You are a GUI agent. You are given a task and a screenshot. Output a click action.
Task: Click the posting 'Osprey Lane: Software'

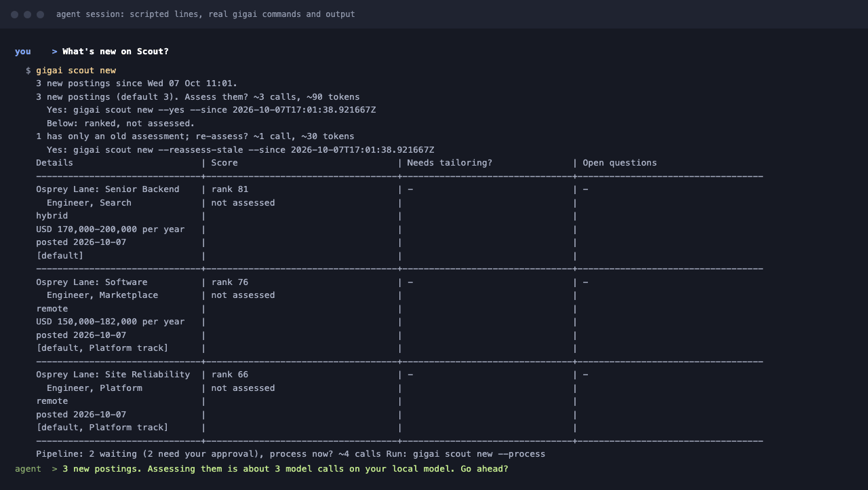[92, 282]
